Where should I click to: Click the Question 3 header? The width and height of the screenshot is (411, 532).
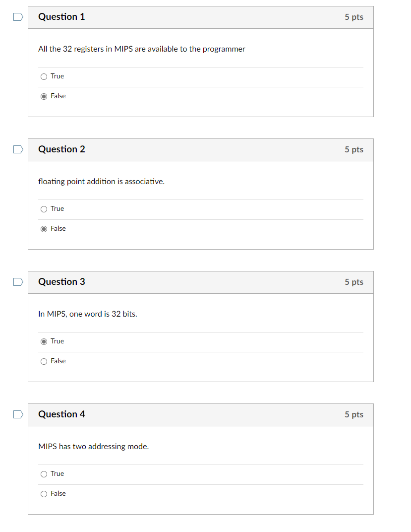pyautogui.click(x=61, y=281)
